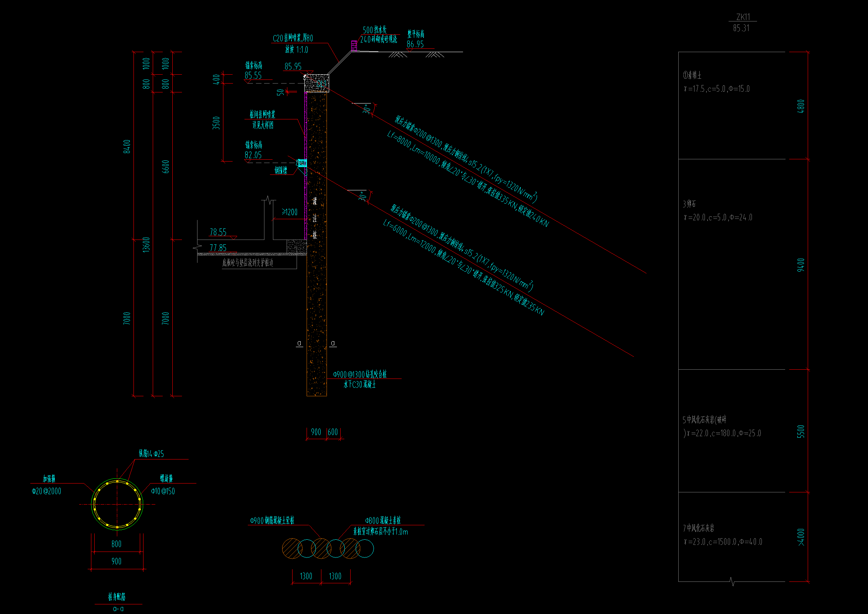Select parameters "γ=23.0,c=1500.0,Φ=40.0"
Screen dimensions: 868x614
click(x=723, y=542)
